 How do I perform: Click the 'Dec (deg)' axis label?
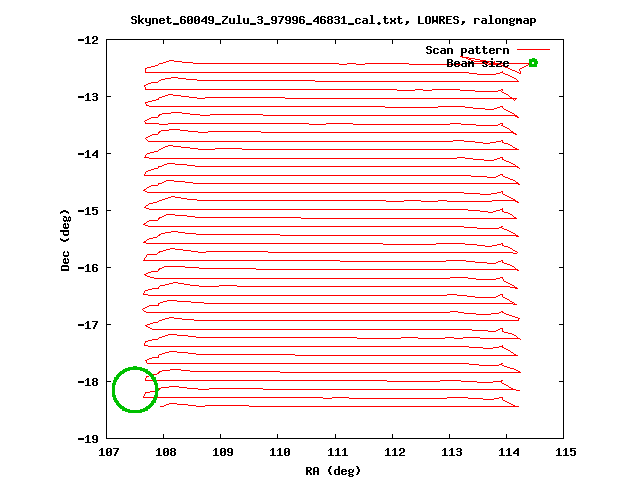(65, 240)
